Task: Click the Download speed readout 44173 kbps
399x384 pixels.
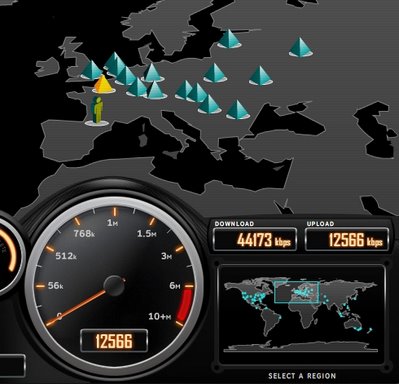Action: (x=255, y=240)
